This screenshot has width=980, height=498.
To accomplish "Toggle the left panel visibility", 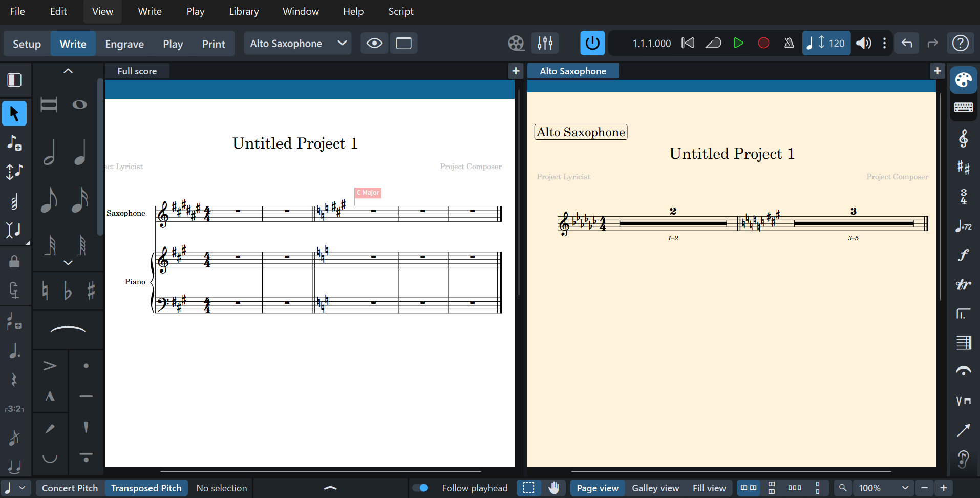I will coord(14,80).
